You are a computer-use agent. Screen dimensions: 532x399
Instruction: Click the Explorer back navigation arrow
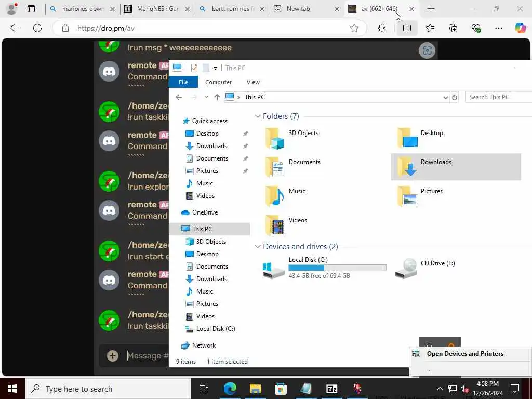[179, 97]
